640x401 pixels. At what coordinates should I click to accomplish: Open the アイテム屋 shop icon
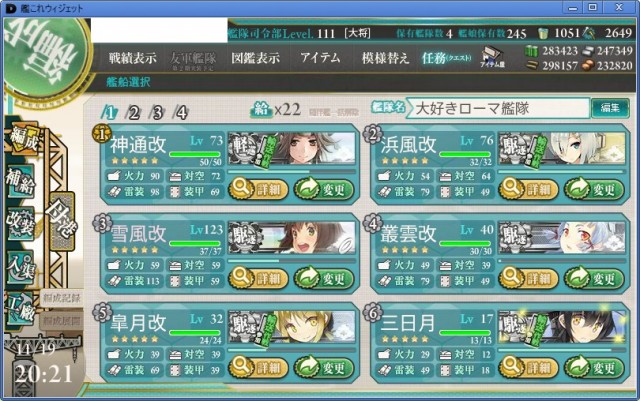click(492, 57)
